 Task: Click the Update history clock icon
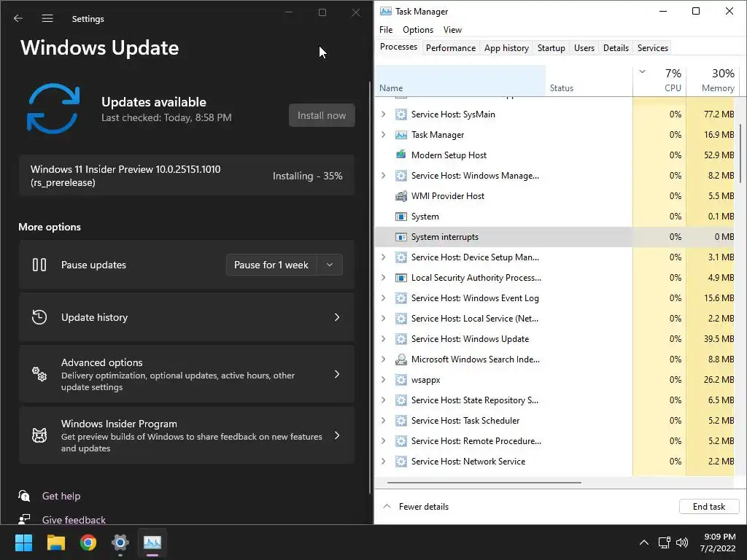(39, 317)
